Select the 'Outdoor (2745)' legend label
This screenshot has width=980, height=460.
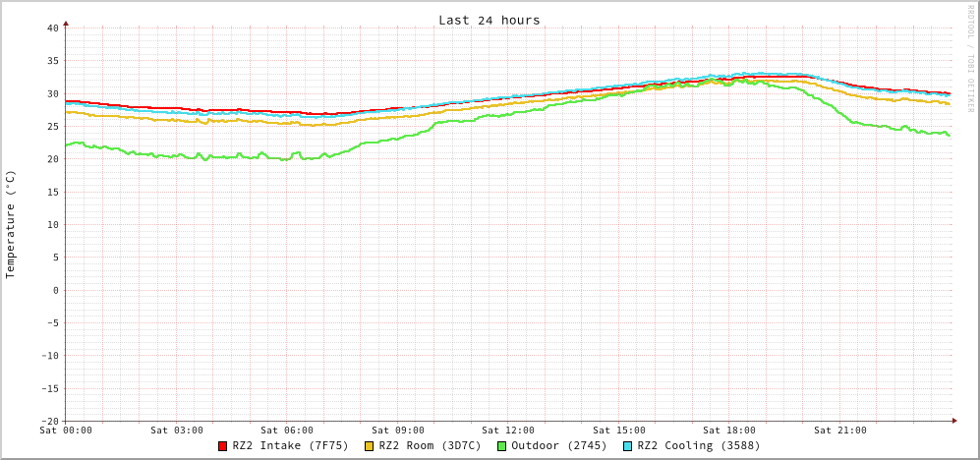(x=558, y=446)
